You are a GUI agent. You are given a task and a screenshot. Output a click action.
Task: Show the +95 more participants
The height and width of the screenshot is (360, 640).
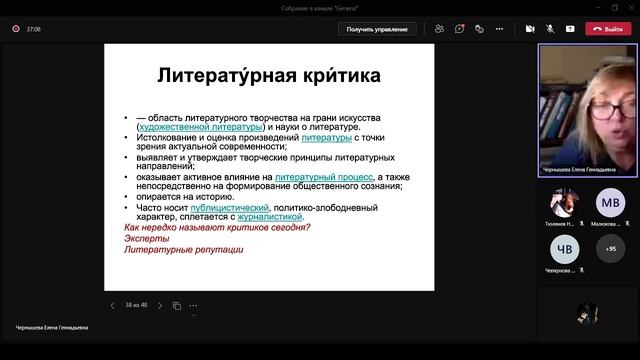(x=611, y=249)
